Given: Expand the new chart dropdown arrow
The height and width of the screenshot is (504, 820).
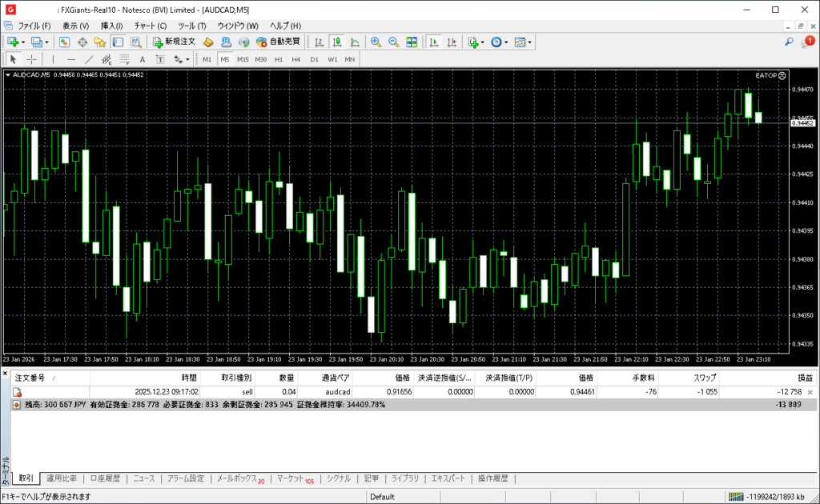Looking at the screenshot, I should (23, 42).
